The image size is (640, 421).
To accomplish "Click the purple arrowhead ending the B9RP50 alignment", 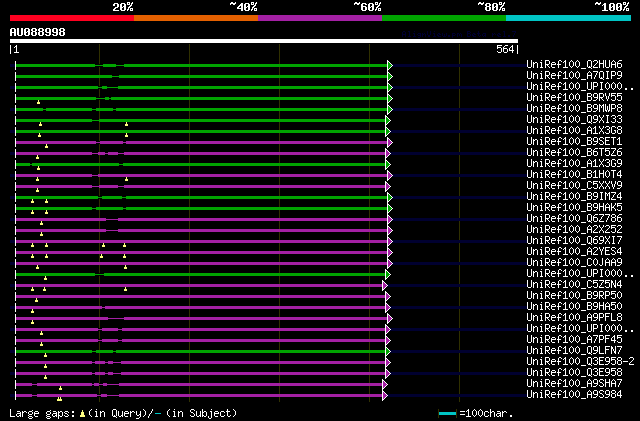I will pyautogui.click(x=388, y=296).
